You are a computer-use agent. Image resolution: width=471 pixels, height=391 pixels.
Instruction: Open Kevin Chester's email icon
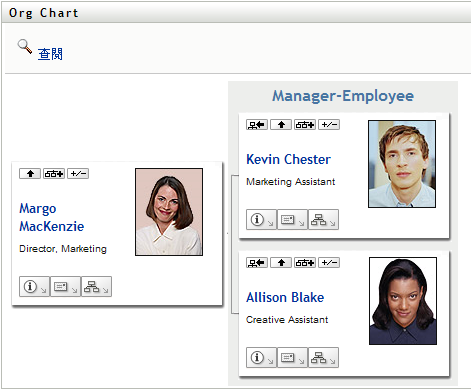coord(292,220)
